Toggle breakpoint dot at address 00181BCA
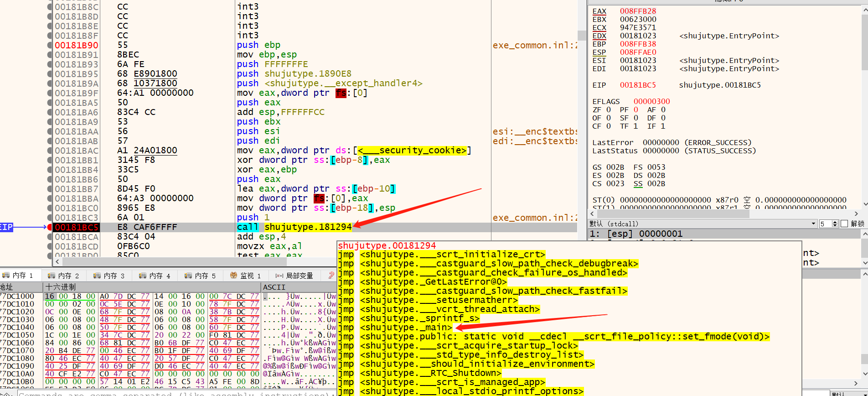 (50, 237)
